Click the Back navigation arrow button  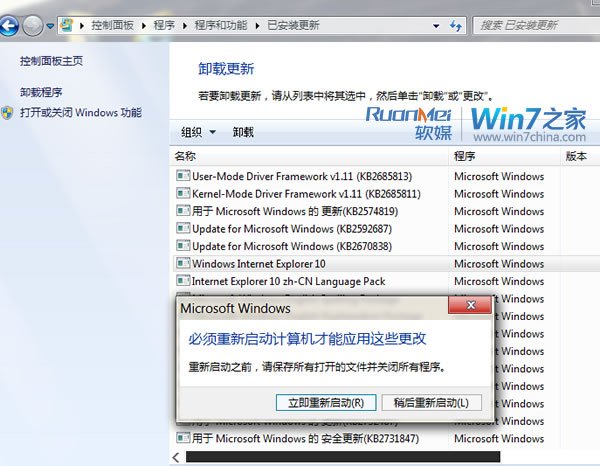(13, 24)
